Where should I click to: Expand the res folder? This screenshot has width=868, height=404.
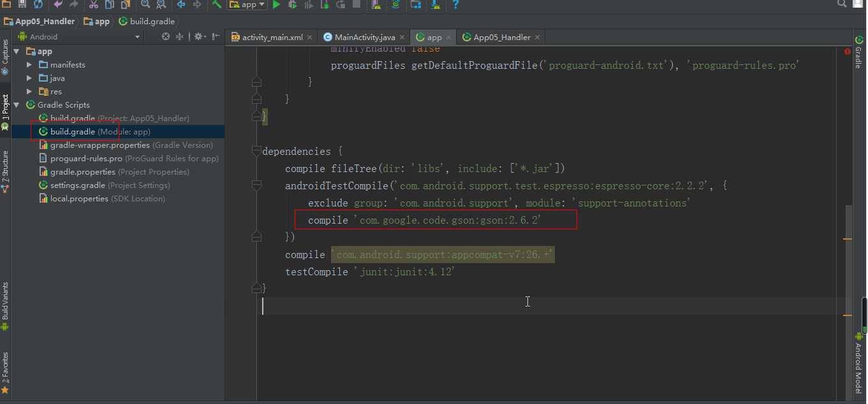[29, 91]
